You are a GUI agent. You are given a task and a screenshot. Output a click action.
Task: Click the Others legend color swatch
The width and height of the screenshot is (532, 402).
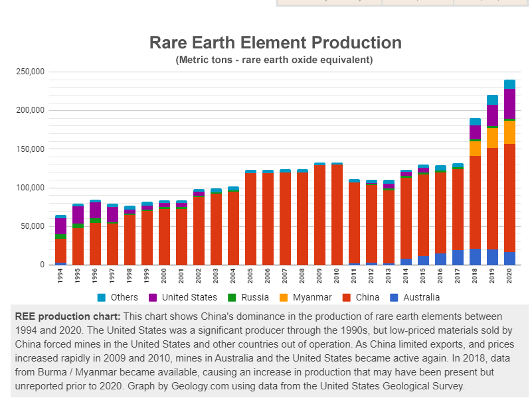tap(102, 297)
